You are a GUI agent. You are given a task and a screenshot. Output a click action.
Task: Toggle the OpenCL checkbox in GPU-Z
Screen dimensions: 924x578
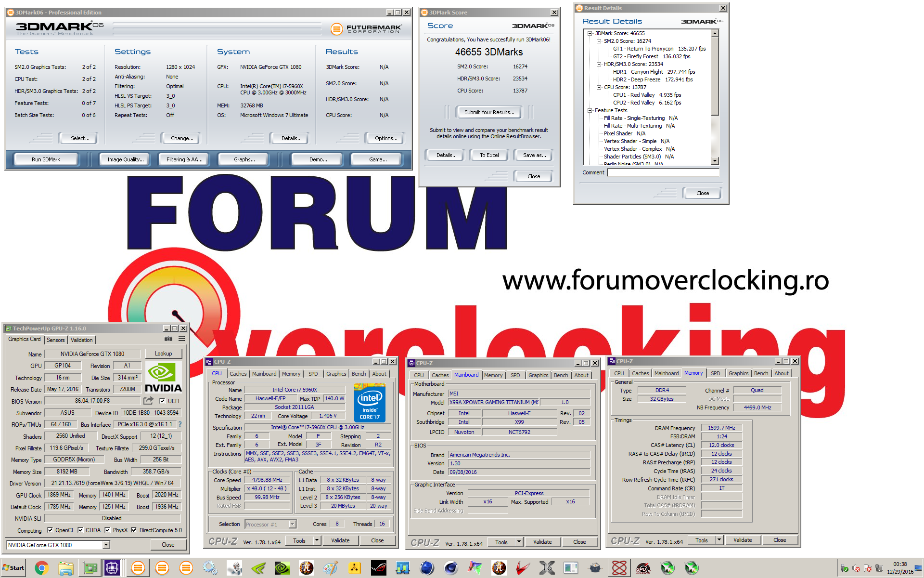[50, 530]
